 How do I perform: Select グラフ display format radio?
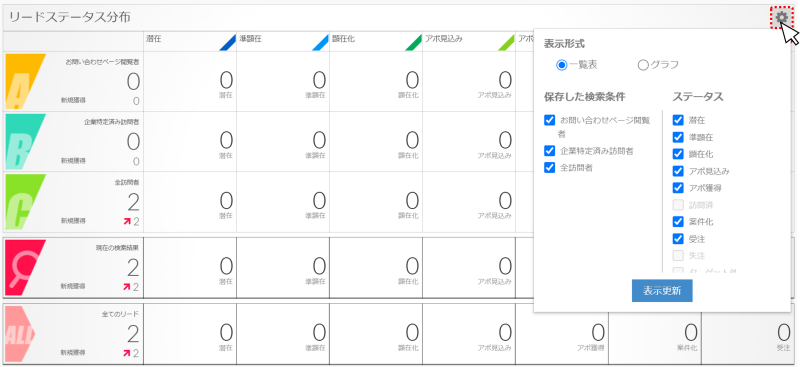pyautogui.click(x=643, y=65)
